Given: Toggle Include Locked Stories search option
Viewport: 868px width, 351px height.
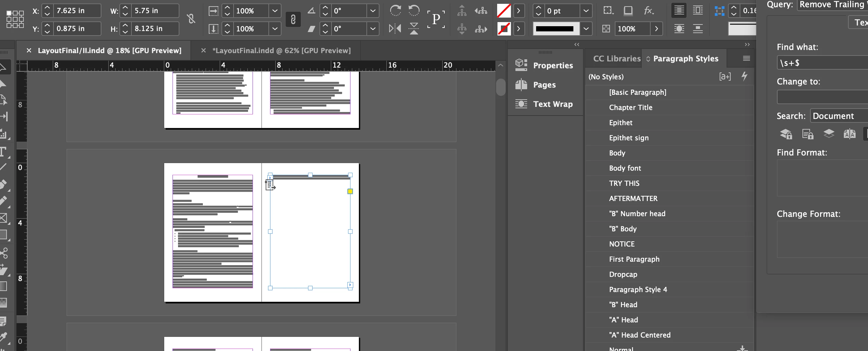Looking at the screenshot, I should (808, 134).
